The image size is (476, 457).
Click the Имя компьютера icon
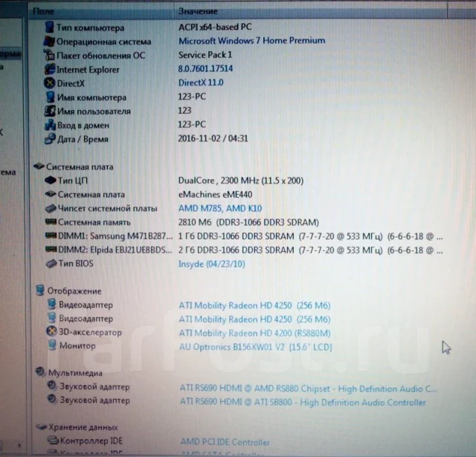(50, 97)
